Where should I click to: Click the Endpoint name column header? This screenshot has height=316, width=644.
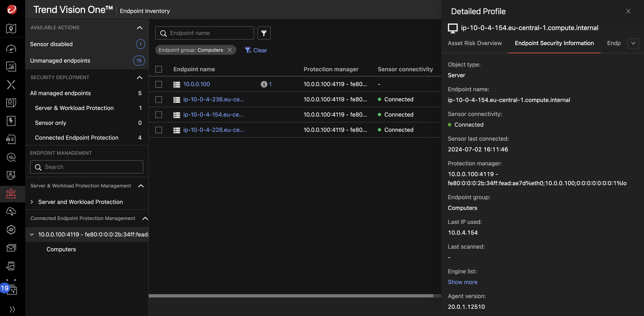(x=194, y=69)
